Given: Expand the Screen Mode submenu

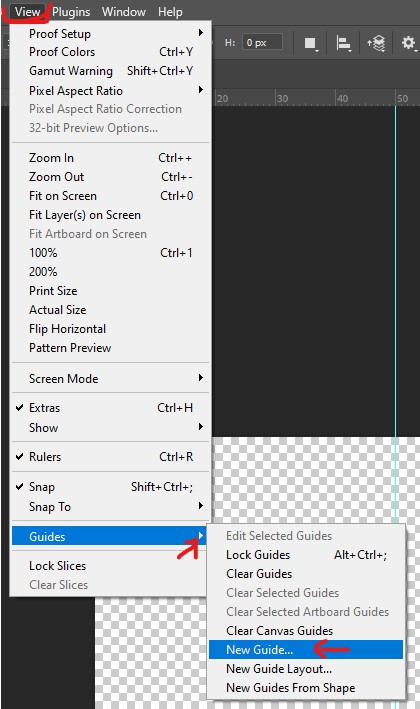Looking at the screenshot, I should tap(111, 378).
